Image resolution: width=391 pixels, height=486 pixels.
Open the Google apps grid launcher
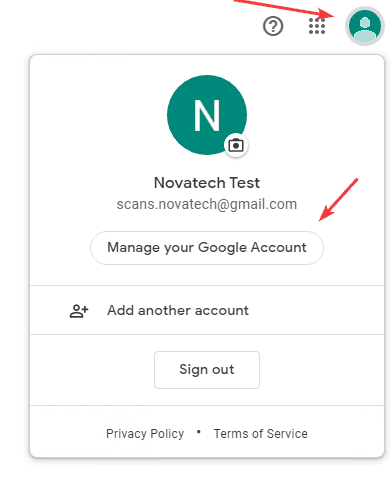tap(317, 26)
